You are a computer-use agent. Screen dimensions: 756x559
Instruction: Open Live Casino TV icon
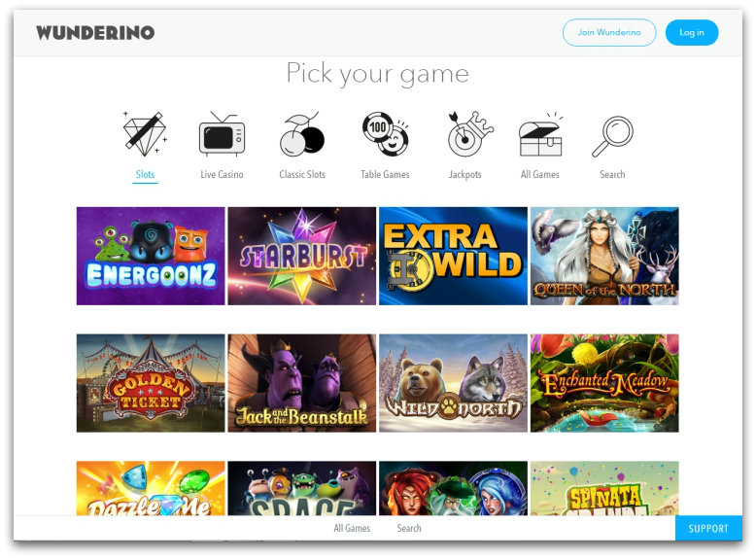[x=222, y=133]
